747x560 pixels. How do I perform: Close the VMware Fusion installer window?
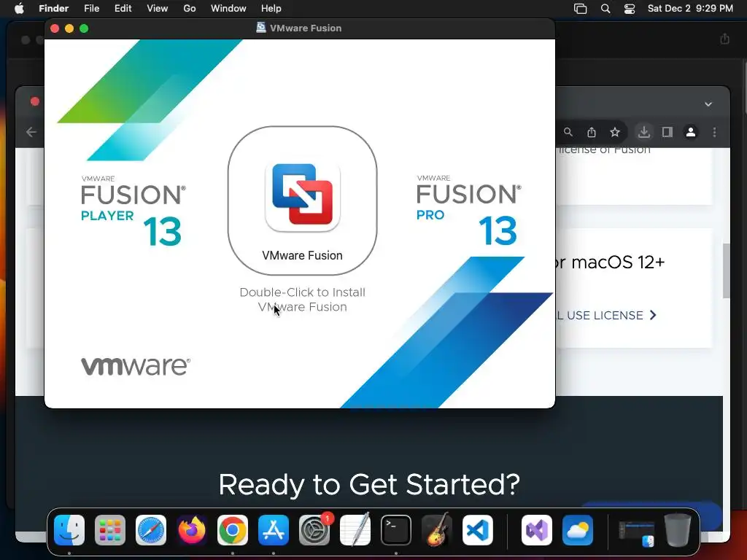click(55, 28)
